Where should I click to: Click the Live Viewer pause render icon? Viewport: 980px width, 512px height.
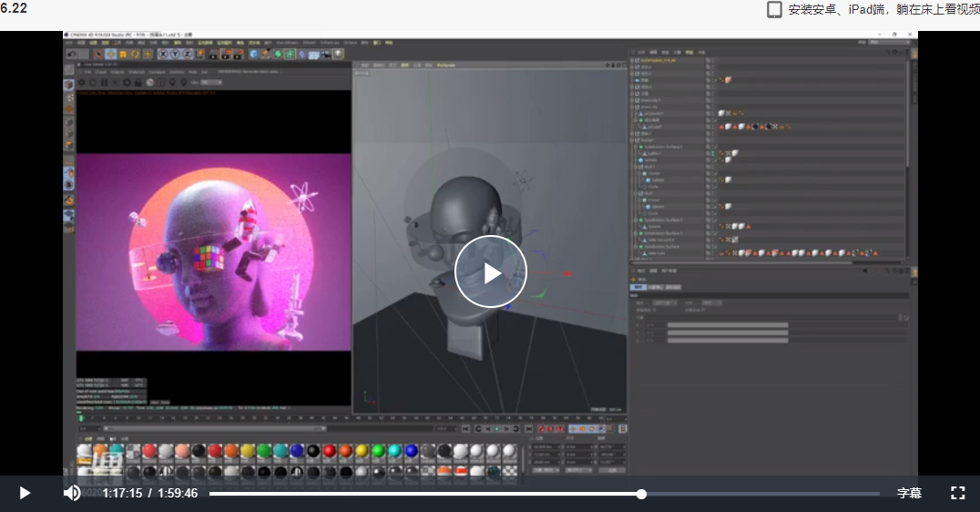(x=105, y=83)
